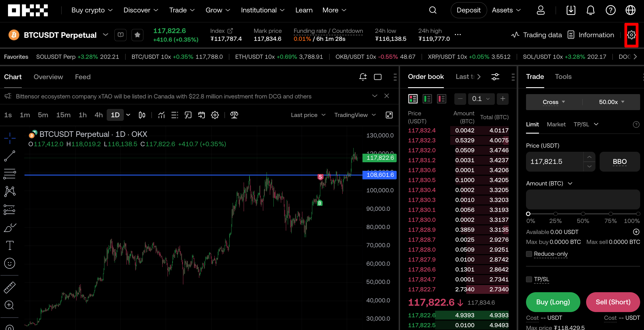Open the search magnifier icon

tap(433, 10)
